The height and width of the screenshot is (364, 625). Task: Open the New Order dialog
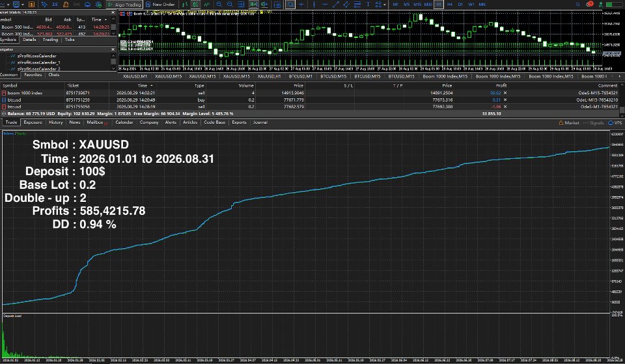click(x=160, y=5)
